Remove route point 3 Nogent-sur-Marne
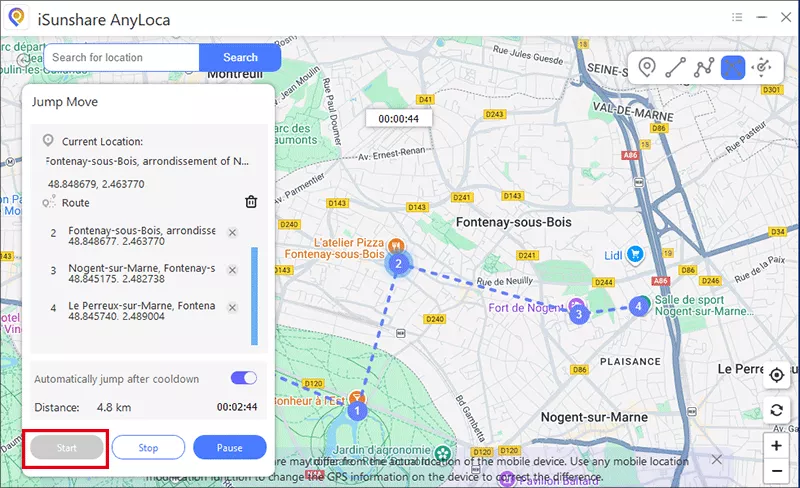800x488 pixels. coord(232,270)
